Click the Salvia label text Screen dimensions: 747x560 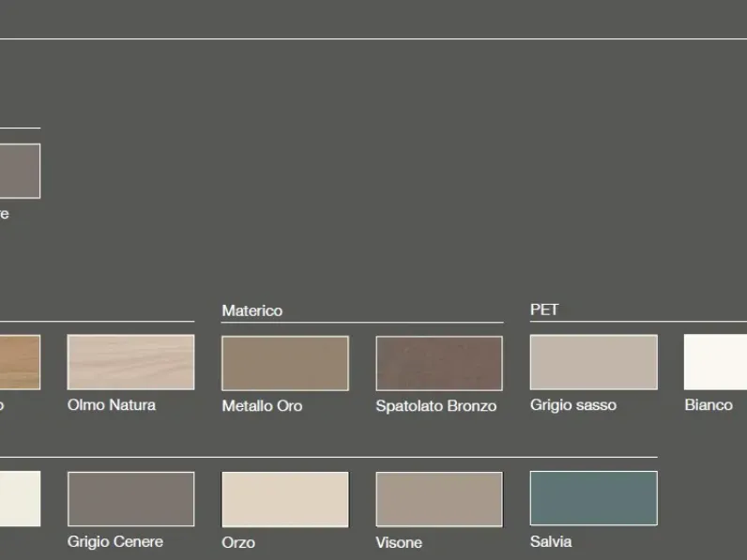pos(551,541)
